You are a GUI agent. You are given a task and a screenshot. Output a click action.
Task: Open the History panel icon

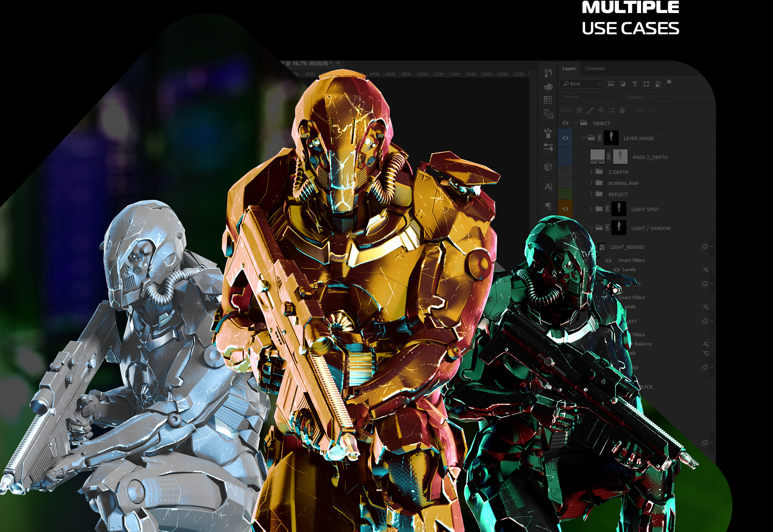click(x=548, y=73)
